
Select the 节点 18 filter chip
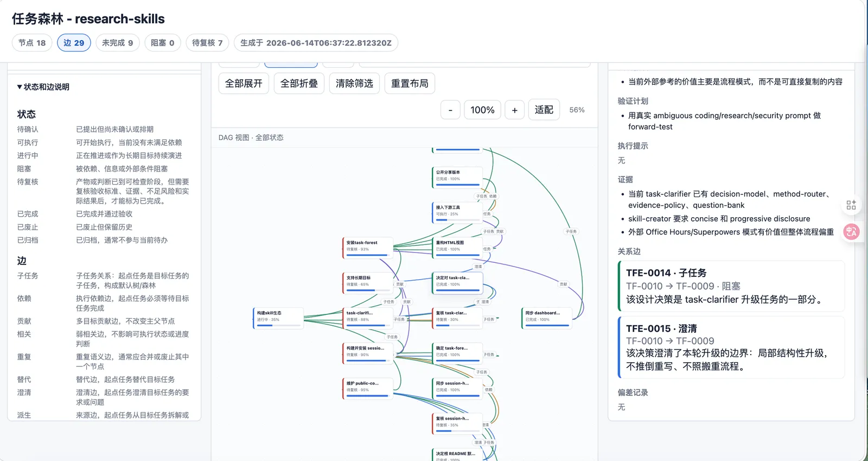[x=32, y=43]
